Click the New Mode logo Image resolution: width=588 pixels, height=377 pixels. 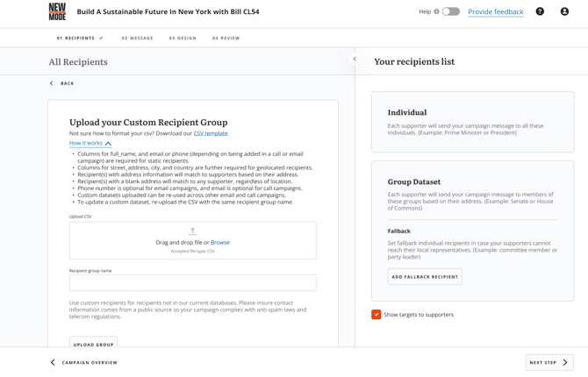click(x=57, y=11)
